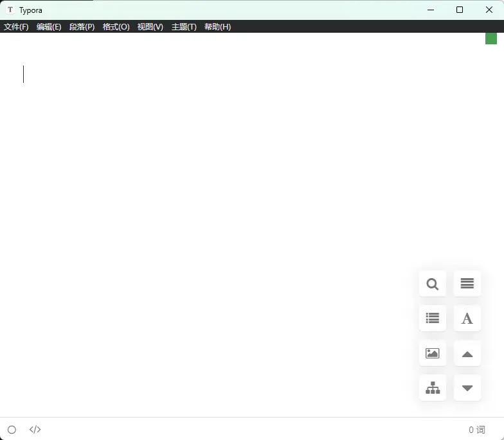This screenshot has height=440, width=504.
Task: Minimize the Typora window
Action: tap(431, 10)
